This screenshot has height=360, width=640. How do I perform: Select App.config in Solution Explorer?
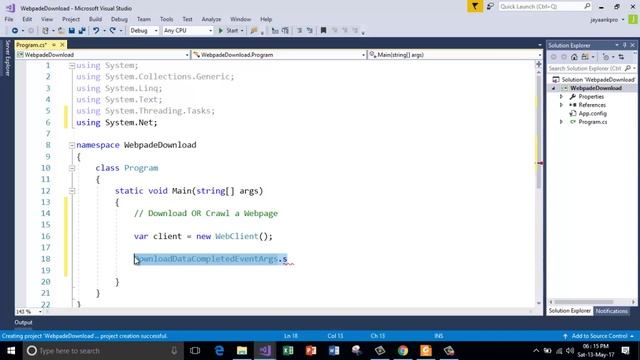592,113
